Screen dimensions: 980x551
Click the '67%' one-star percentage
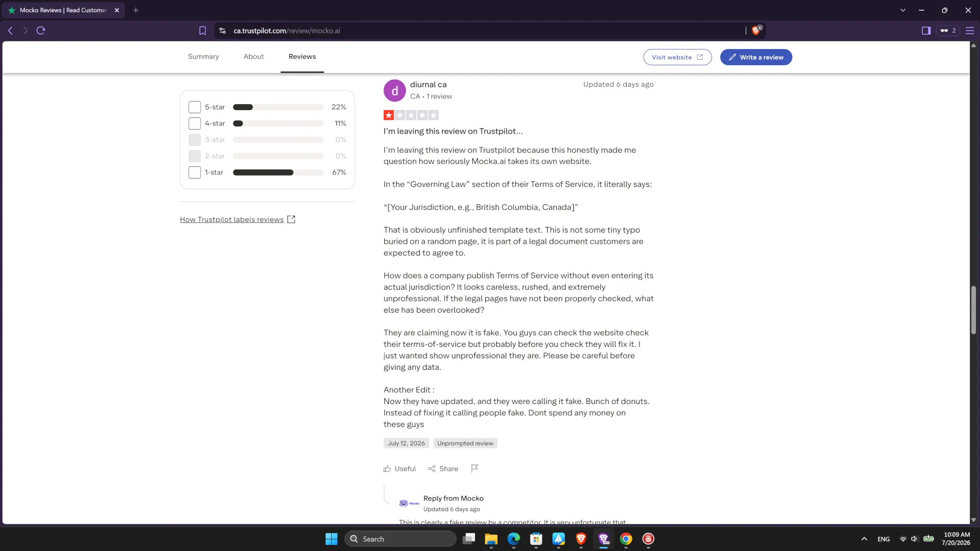339,172
